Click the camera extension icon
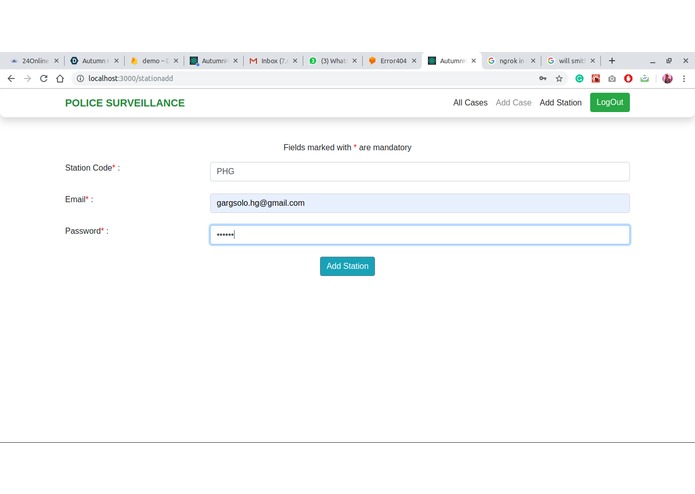 [612, 78]
